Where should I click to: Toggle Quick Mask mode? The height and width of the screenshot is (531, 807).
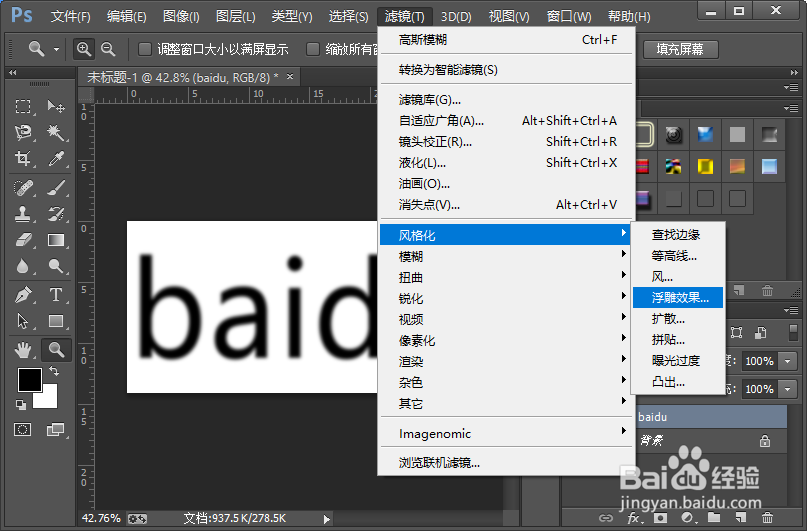[23, 429]
